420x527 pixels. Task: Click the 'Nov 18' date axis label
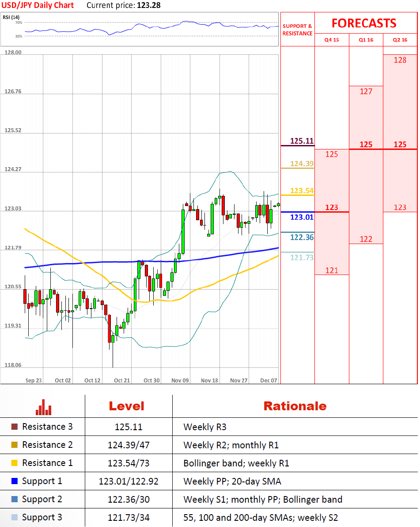tap(209, 381)
